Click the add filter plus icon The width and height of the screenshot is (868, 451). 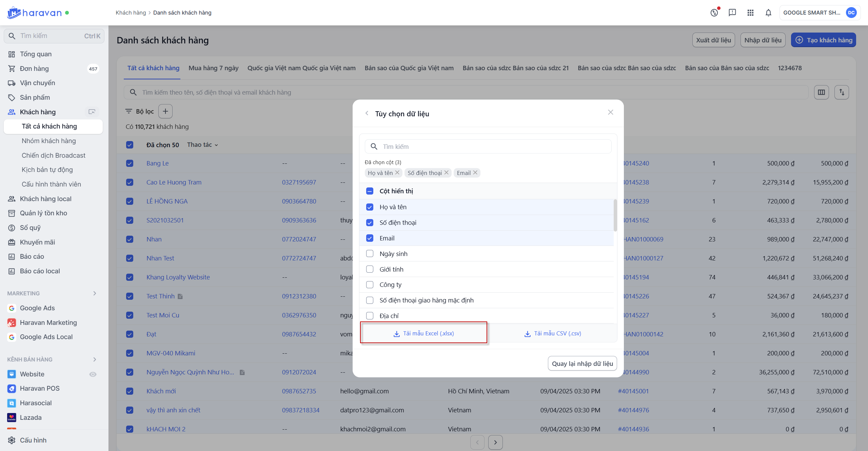tap(165, 111)
